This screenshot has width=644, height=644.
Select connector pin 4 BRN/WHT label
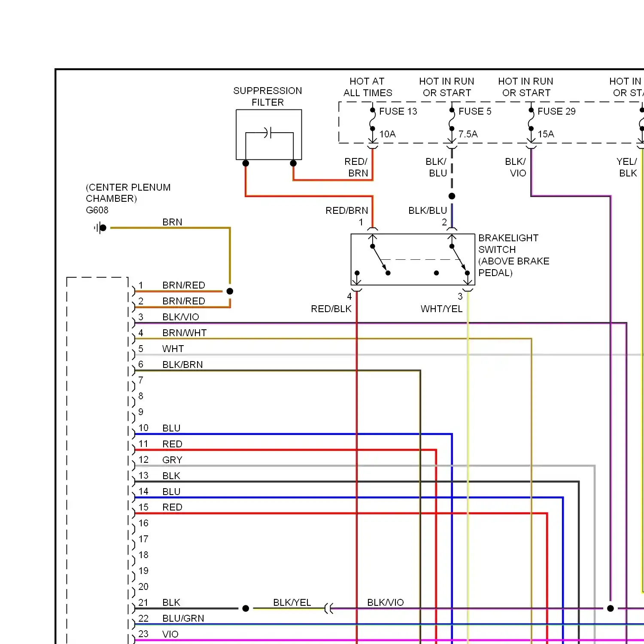(185, 333)
